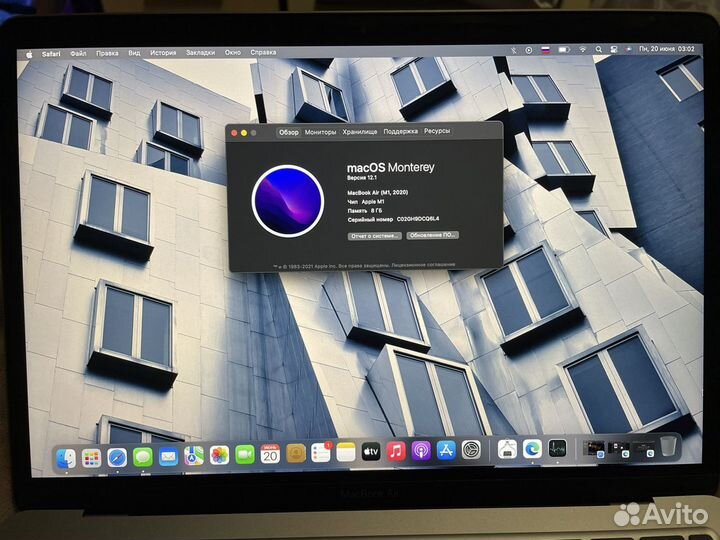The height and width of the screenshot is (540, 720).
Task: Open Contacts app in the dock
Action: coord(296,453)
